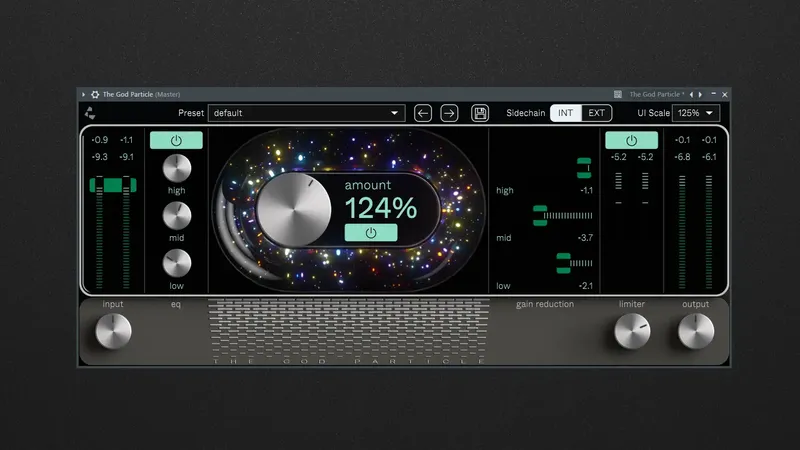Viewport: 800px width, 450px height.
Task: Save preset using the floppy disk icon
Action: [x=480, y=113]
